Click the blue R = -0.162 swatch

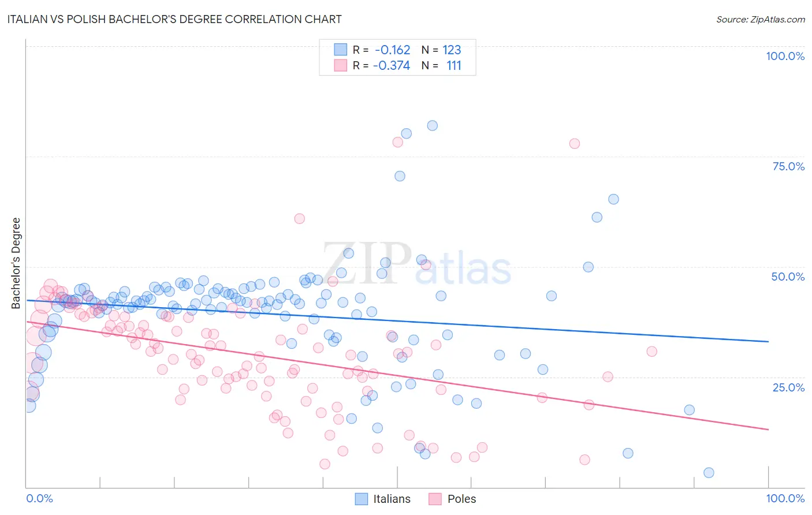tap(341, 50)
